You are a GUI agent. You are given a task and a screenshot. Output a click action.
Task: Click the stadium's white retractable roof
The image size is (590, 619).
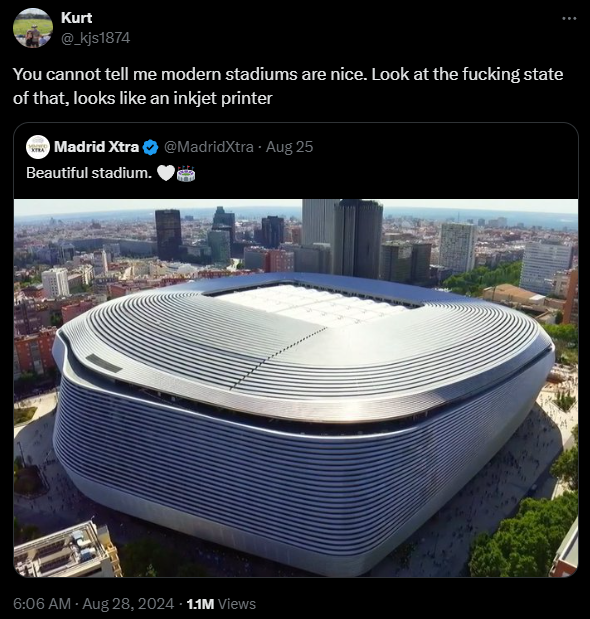[x=314, y=303]
